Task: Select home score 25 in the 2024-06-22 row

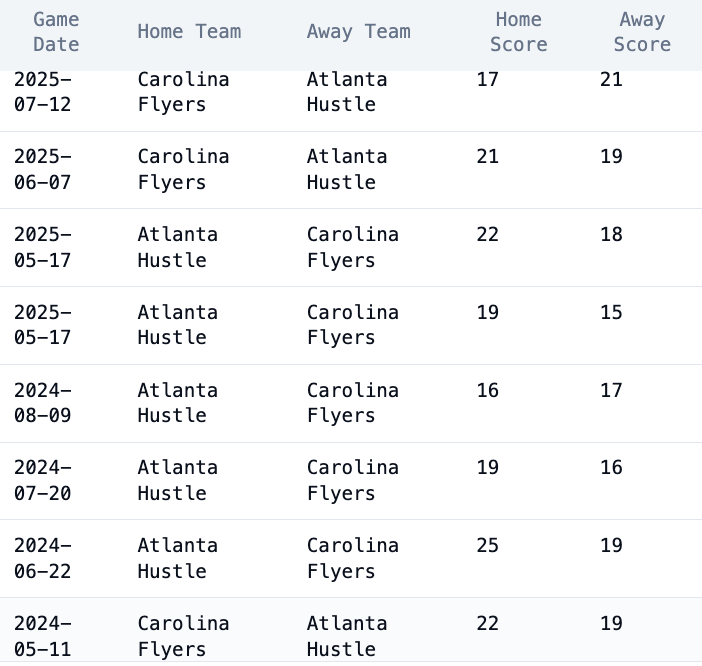Action: tap(487, 546)
